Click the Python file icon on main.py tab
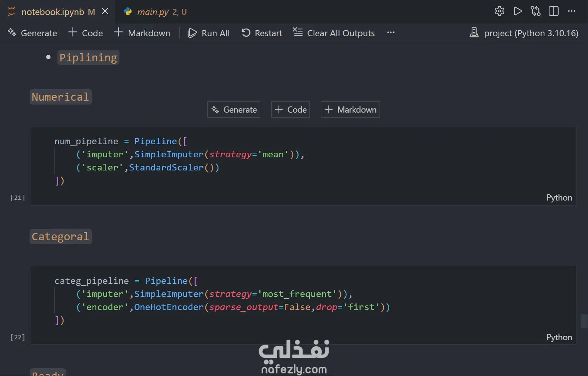This screenshot has height=376, width=588. click(x=128, y=12)
